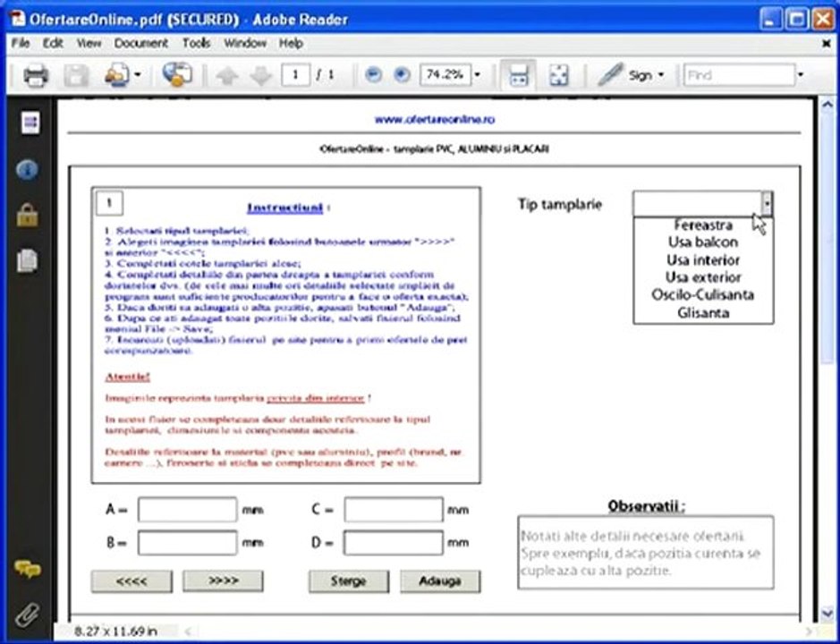Open the Tools menu
This screenshot has height=644, width=840.
click(x=196, y=43)
